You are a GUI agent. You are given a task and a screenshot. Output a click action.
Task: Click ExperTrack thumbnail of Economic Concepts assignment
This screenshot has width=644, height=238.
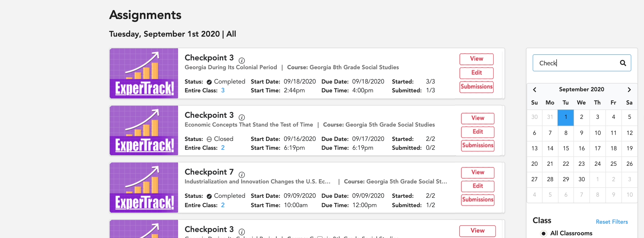[144, 130]
